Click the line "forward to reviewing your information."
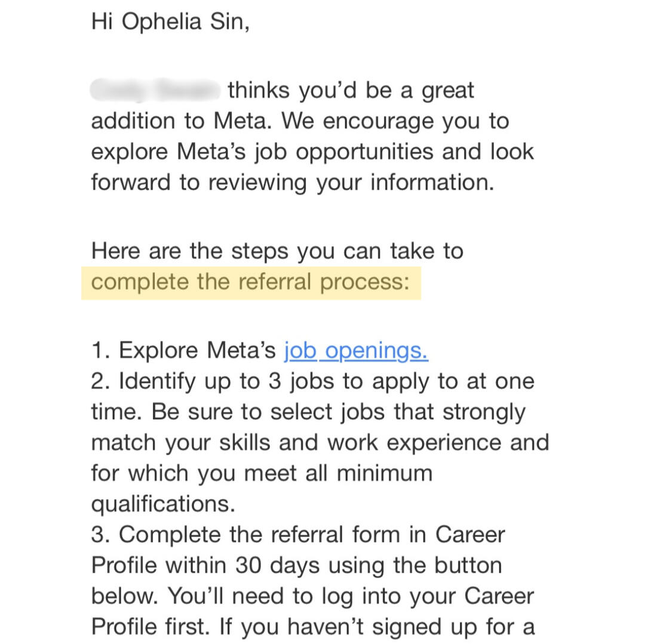The width and height of the screenshot is (645, 644). point(293,182)
